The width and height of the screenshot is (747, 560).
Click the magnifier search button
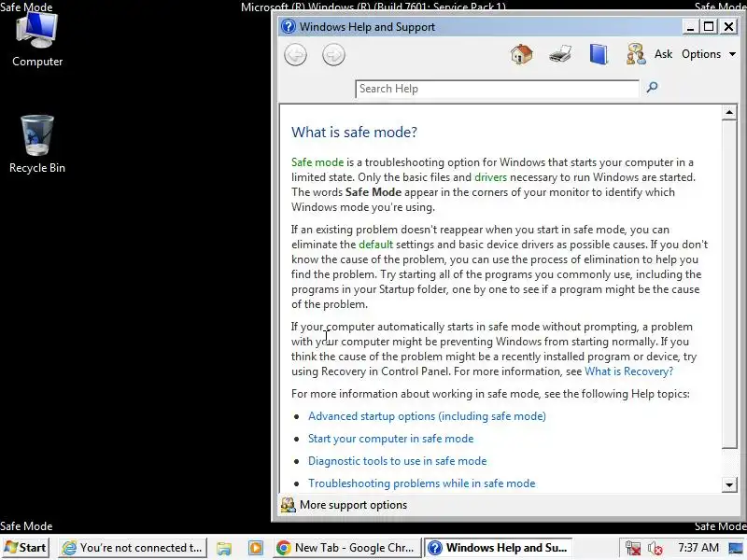pos(652,87)
